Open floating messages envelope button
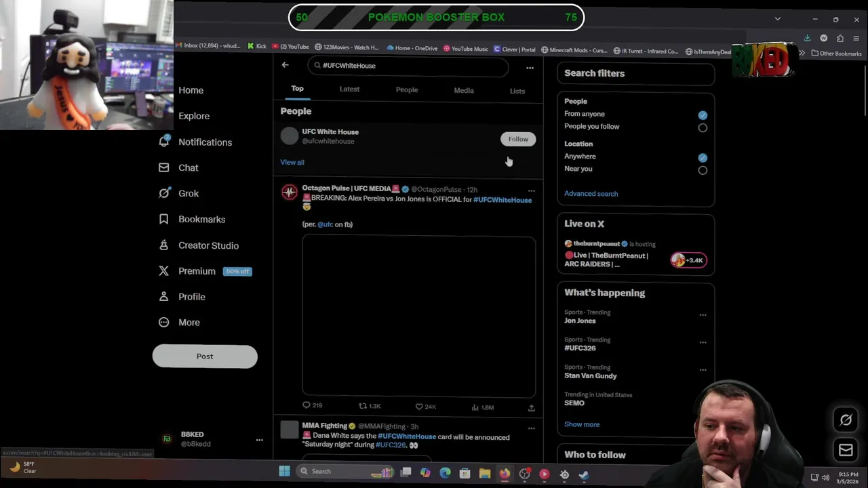The image size is (868, 488). click(x=846, y=450)
